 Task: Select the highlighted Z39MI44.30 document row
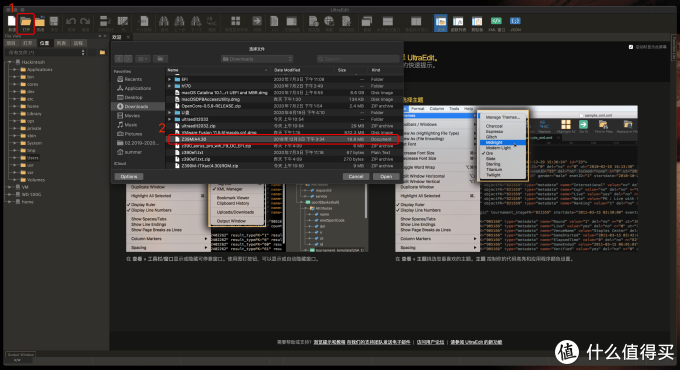pyautogui.click(x=282, y=139)
